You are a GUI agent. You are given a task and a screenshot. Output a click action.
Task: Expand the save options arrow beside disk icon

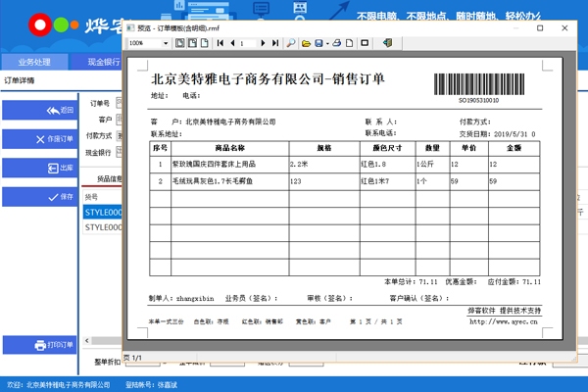pyautogui.click(x=327, y=43)
